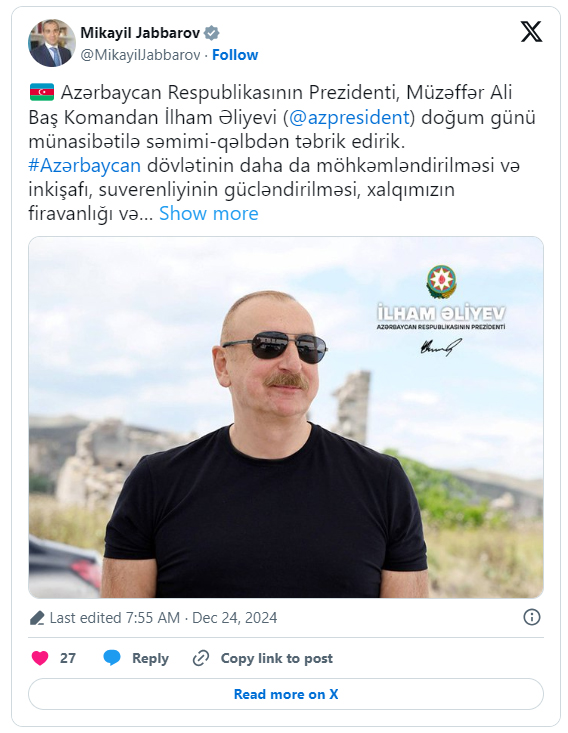The width and height of the screenshot is (568, 733).
Task: Click Copy link to post
Action: pos(277,658)
